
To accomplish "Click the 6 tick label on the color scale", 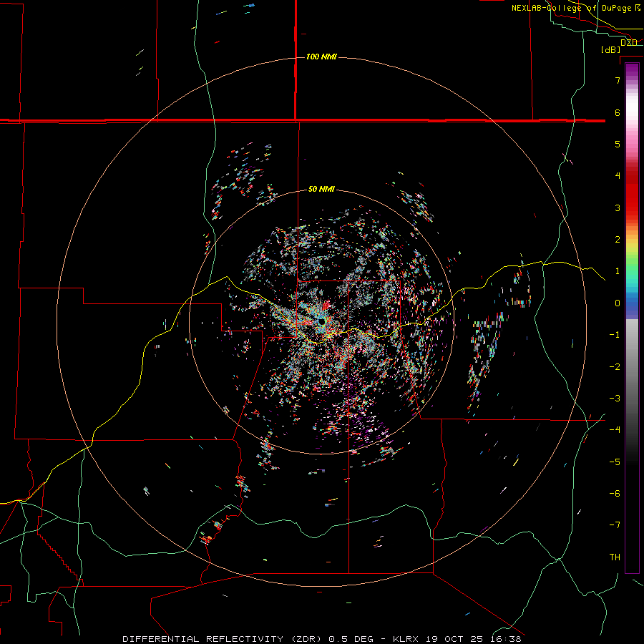I will click(618, 112).
